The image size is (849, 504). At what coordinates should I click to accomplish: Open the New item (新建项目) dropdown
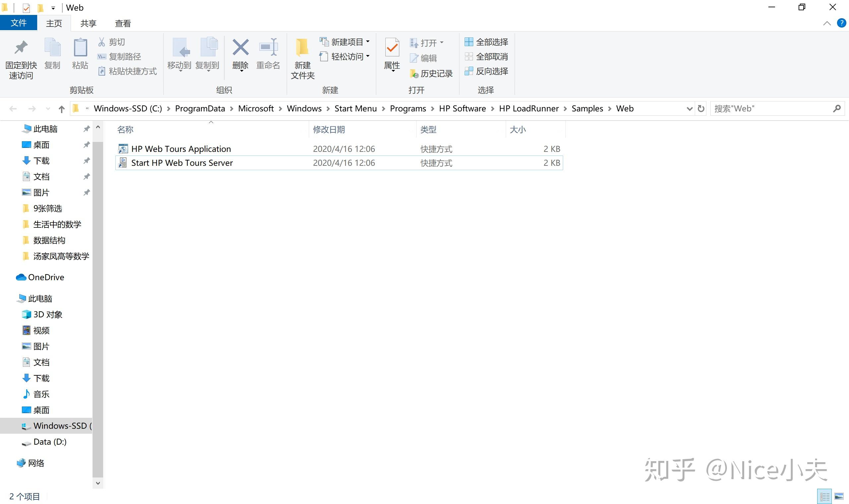click(x=345, y=42)
